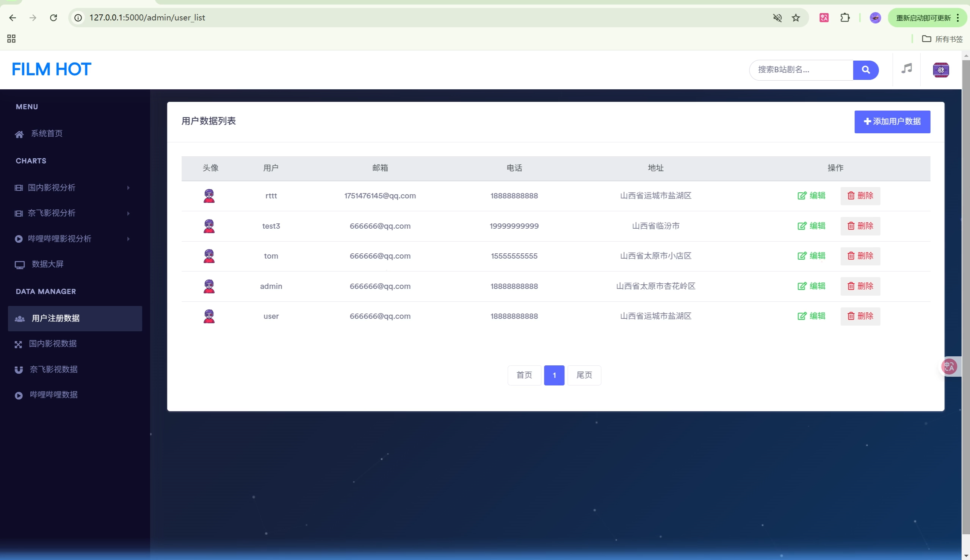
Task: Click the FILM HOT logo
Action: point(52,70)
